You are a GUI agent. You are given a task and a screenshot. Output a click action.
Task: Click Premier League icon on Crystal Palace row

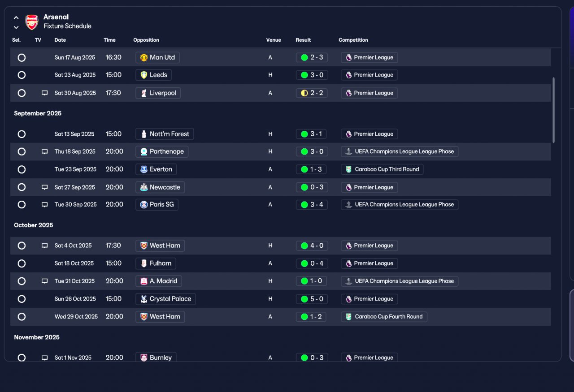[348, 299]
